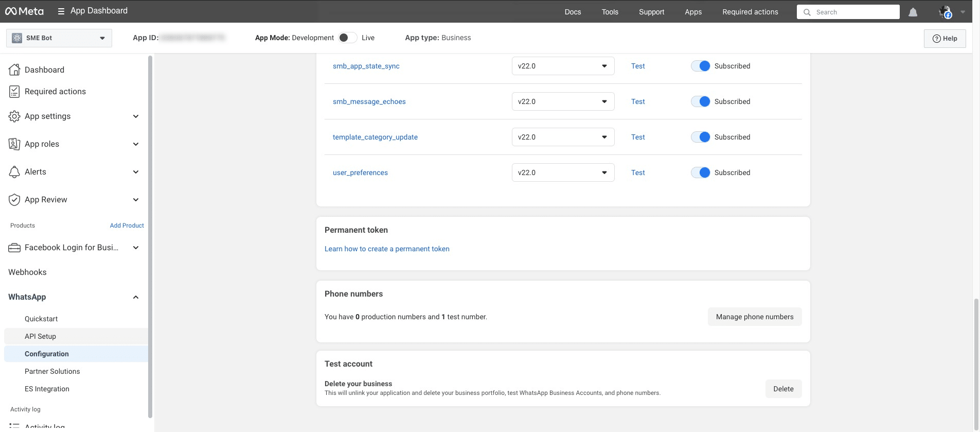Open smb_app_state_sync field link
The width and height of the screenshot is (980, 432).
[x=366, y=66]
